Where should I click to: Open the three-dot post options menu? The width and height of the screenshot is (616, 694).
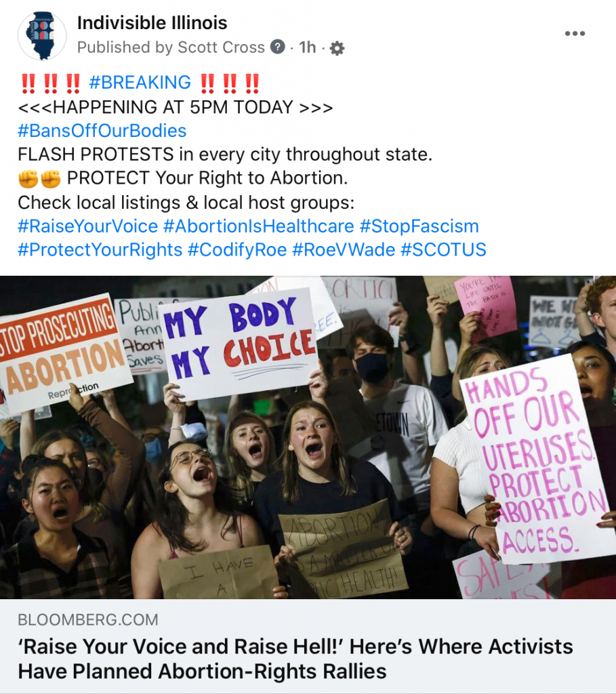(575, 34)
